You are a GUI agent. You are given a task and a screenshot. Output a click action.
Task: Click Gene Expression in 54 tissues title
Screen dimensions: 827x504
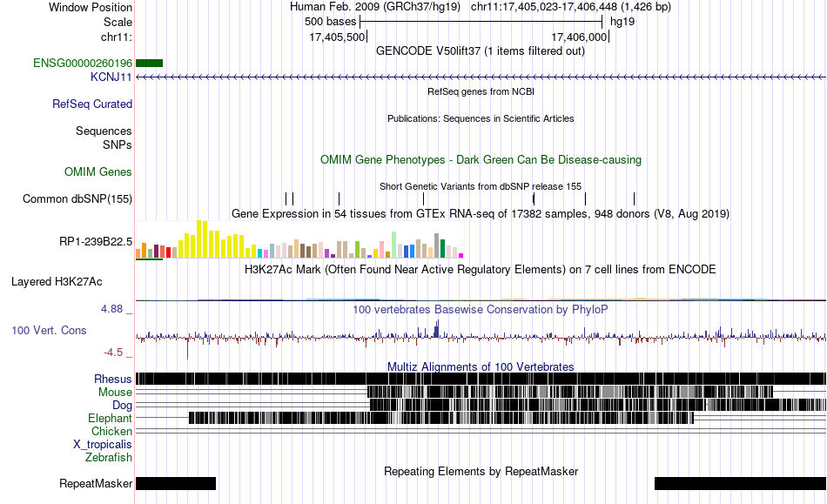click(481, 213)
